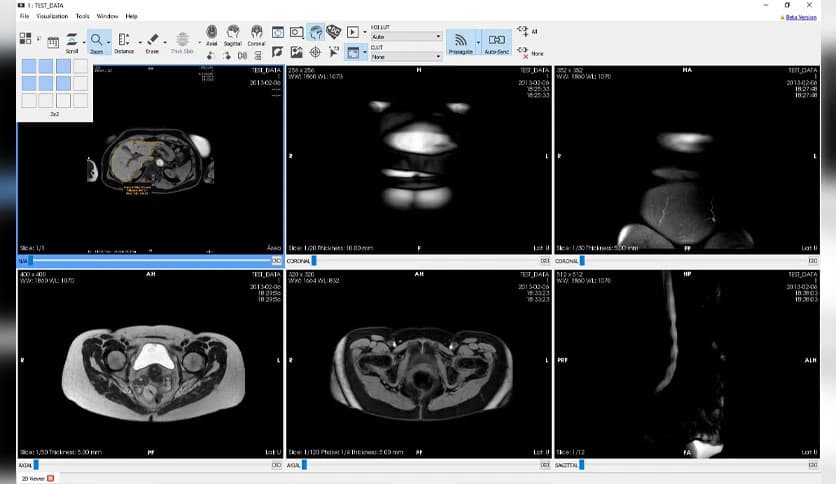This screenshot has width=836, height=484.
Task: Select the bottom-middle axial pelvis viewer
Action: pyautogui.click(x=419, y=364)
